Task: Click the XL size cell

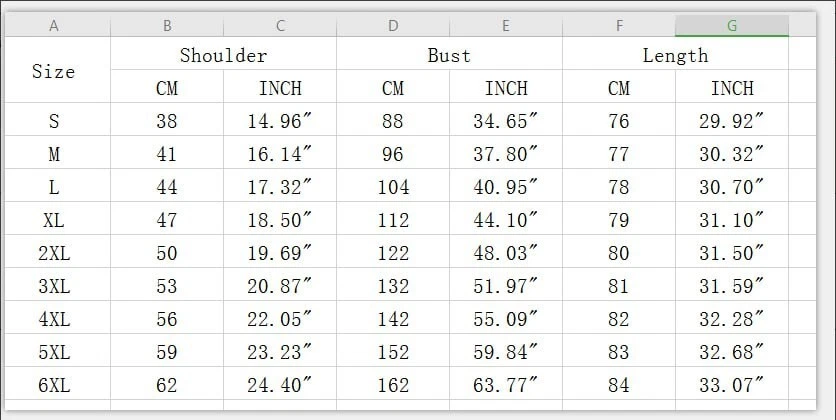Action: click(x=54, y=220)
